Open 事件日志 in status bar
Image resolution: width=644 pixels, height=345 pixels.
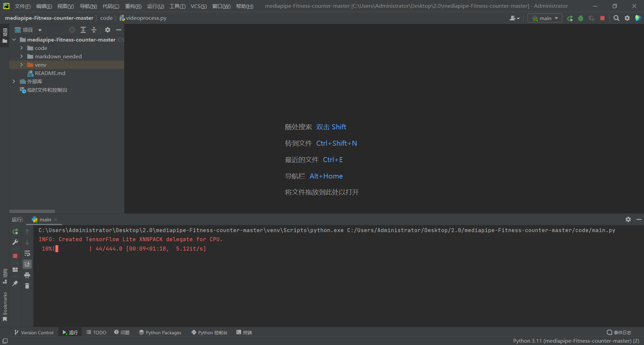coord(619,333)
